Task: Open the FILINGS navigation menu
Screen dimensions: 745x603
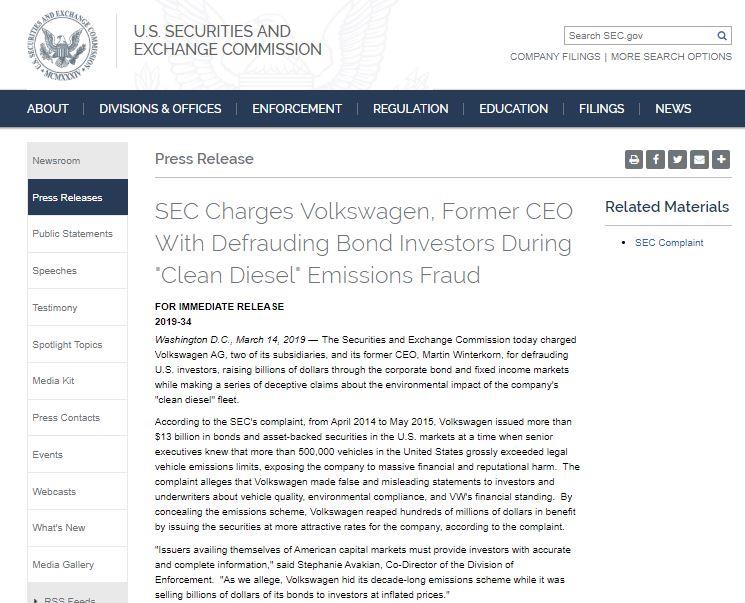Action: (x=602, y=109)
